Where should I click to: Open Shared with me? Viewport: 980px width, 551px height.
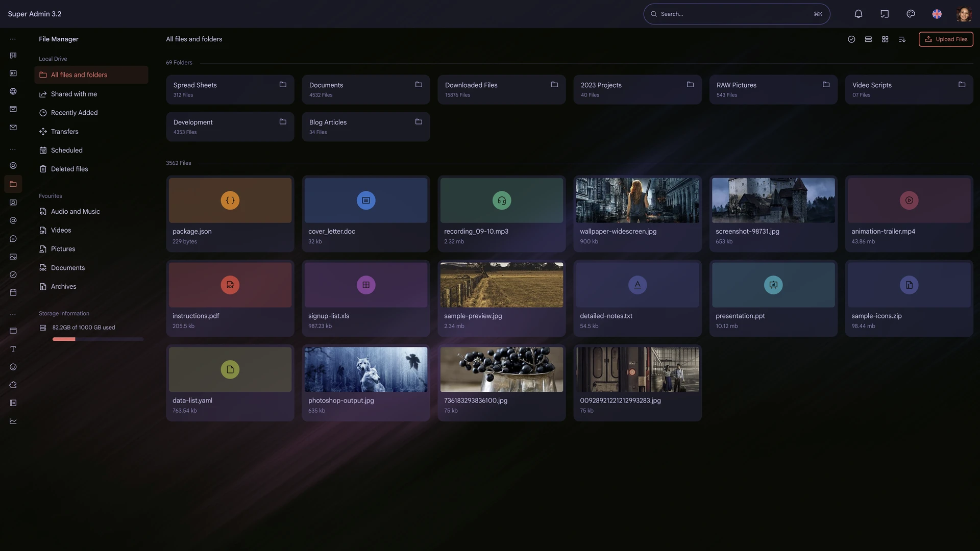point(91,94)
